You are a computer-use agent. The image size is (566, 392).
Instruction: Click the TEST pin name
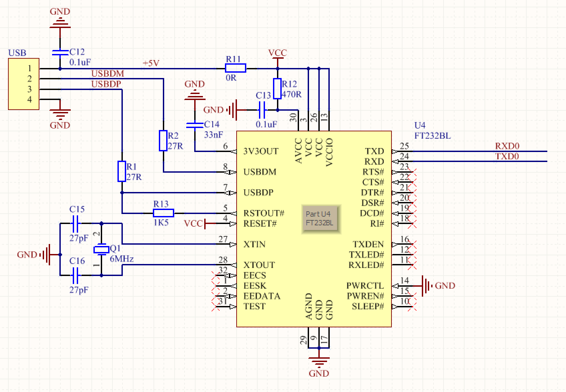click(254, 306)
